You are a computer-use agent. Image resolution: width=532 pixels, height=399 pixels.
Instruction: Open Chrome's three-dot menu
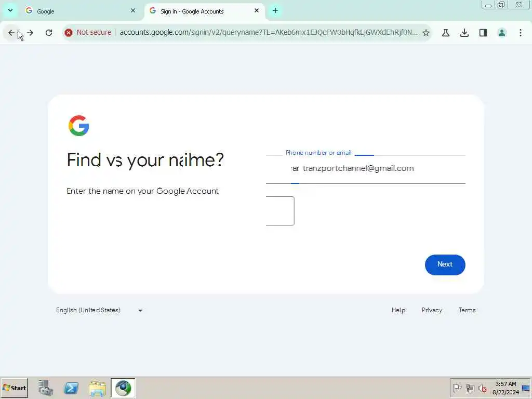[x=521, y=33]
